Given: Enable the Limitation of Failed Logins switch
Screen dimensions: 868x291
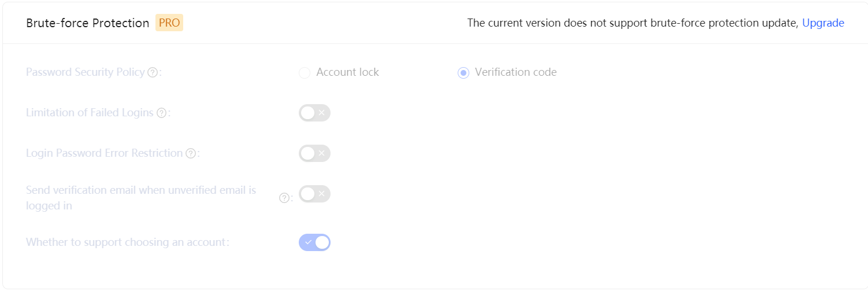Looking at the screenshot, I should pyautogui.click(x=314, y=113).
